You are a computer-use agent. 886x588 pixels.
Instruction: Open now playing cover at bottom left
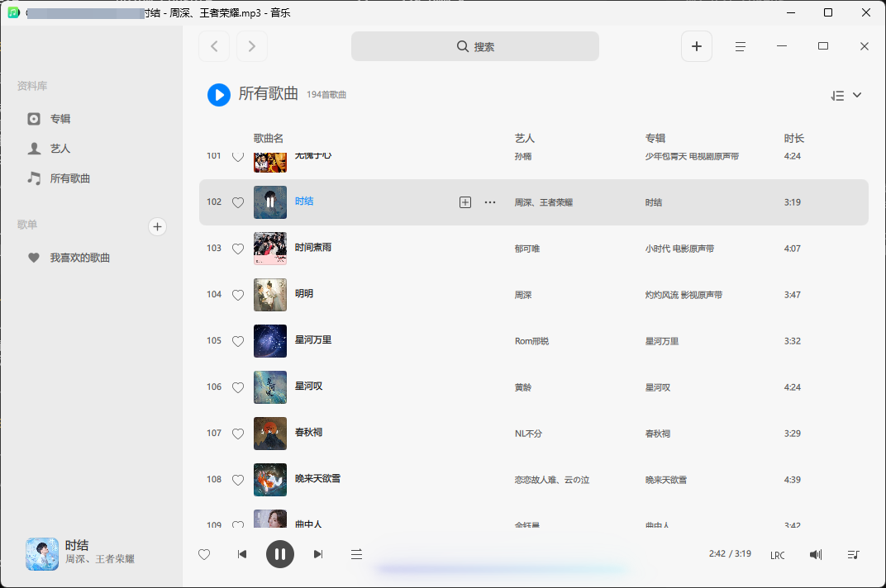[x=42, y=554]
